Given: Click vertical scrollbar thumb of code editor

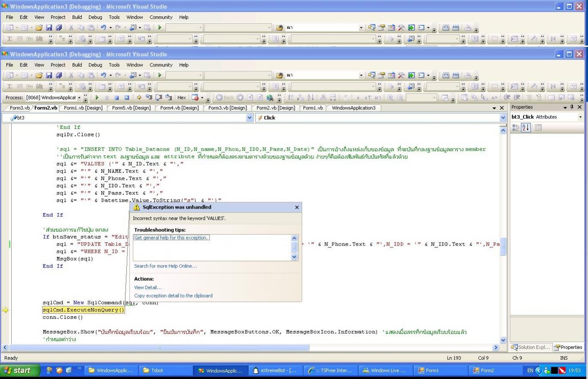Looking at the screenshot, I should pyautogui.click(x=503, y=247).
